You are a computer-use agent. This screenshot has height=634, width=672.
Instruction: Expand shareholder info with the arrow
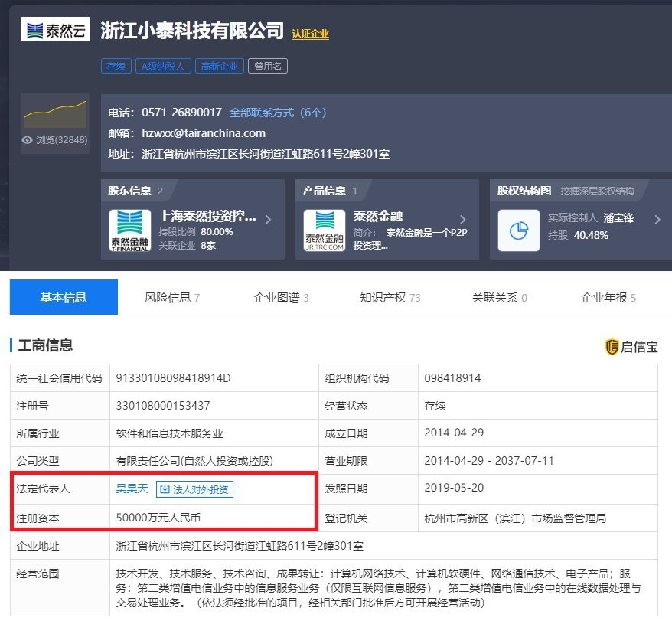(x=268, y=220)
